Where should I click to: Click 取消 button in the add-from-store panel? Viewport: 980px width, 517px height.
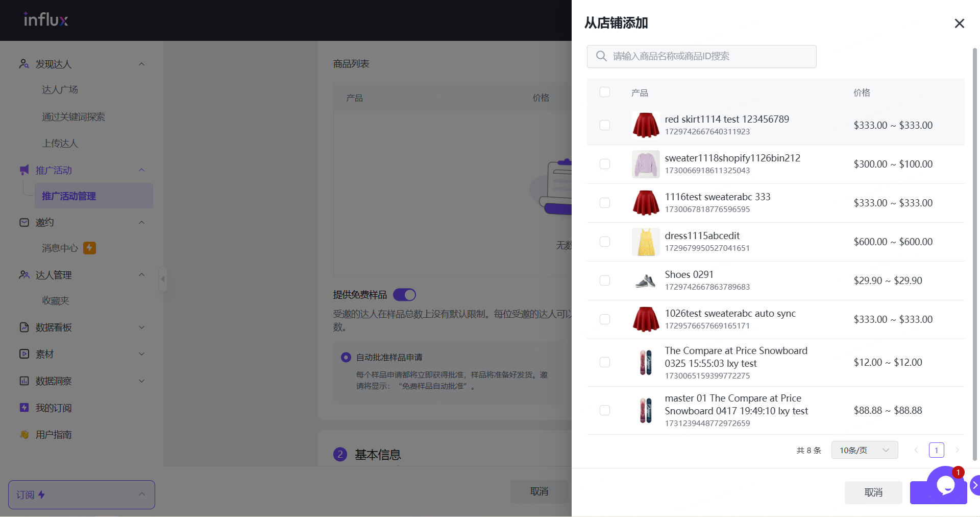click(873, 492)
